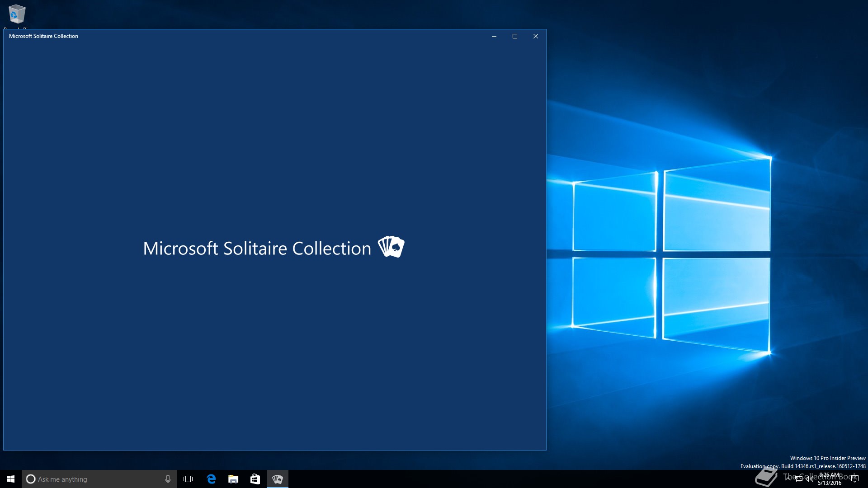Minimize the Microsoft Solitaire Collection window
The height and width of the screenshot is (488, 868).
494,36
